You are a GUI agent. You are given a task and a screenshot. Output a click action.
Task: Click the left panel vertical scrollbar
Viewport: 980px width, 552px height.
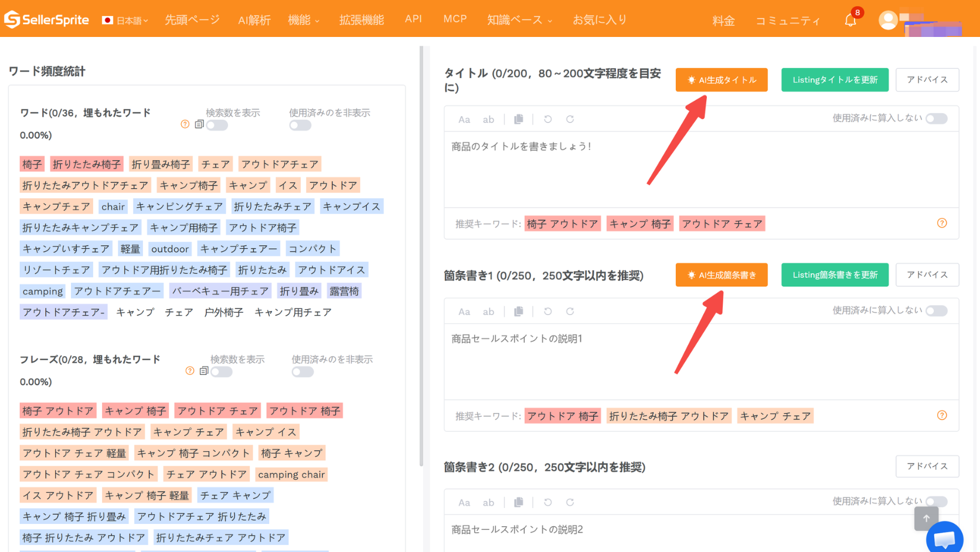click(x=421, y=256)
